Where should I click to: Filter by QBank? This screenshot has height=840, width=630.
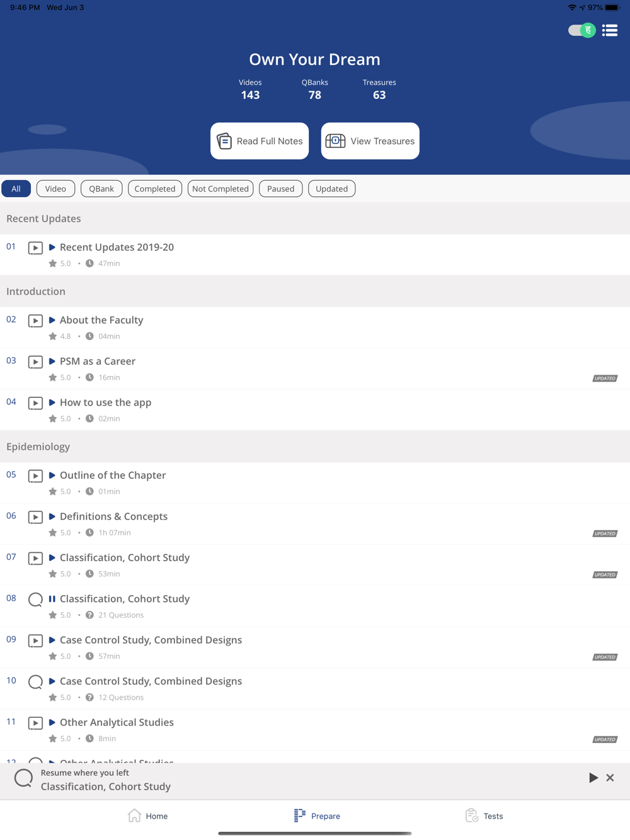[x=101, y=189]
